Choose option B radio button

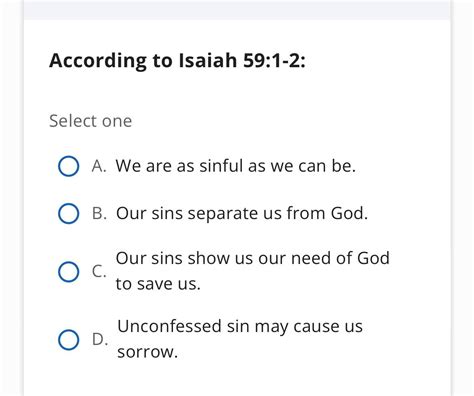[x=69, y=213]
